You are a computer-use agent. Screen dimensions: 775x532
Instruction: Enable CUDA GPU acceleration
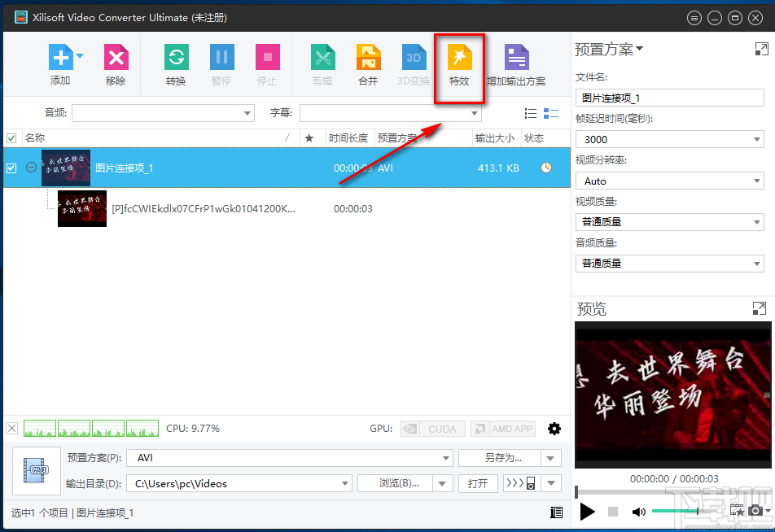click(x=432, y=428)
